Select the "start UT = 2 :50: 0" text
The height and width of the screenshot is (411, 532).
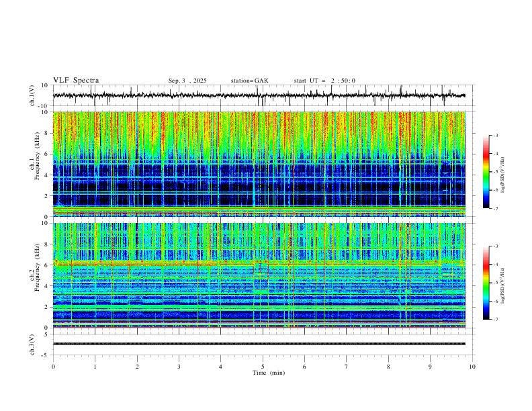tap(324, 81)
